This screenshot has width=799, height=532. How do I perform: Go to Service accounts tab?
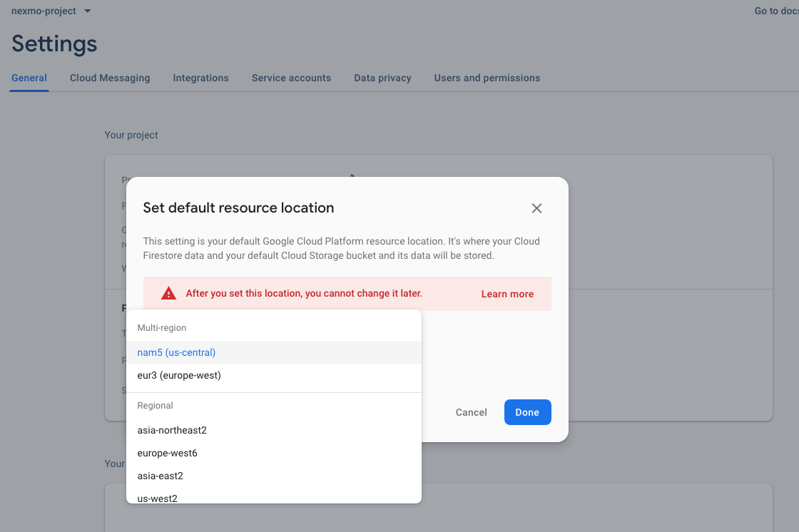coord(292,78)
